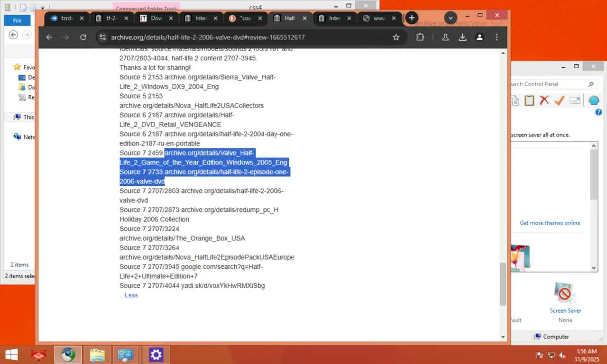
Task: Click the themes list scrollbar up arrow
Action: (594, 146)
